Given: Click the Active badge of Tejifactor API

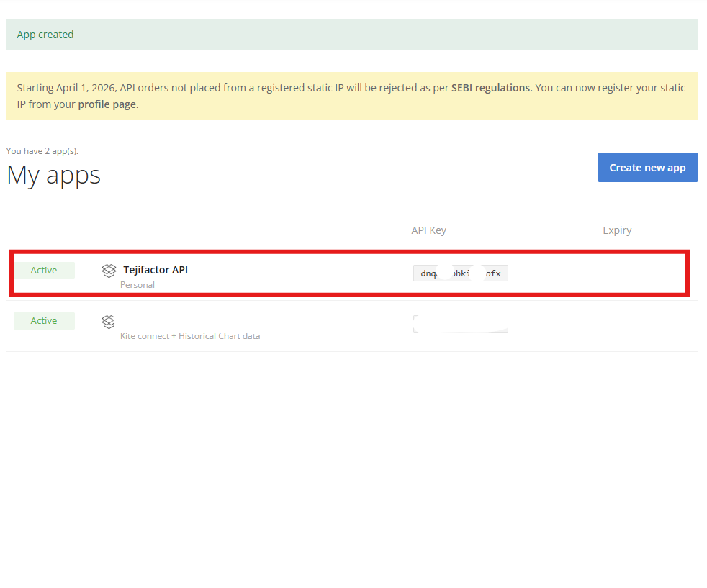Looking at the screenshot, I should coord(44,271).
